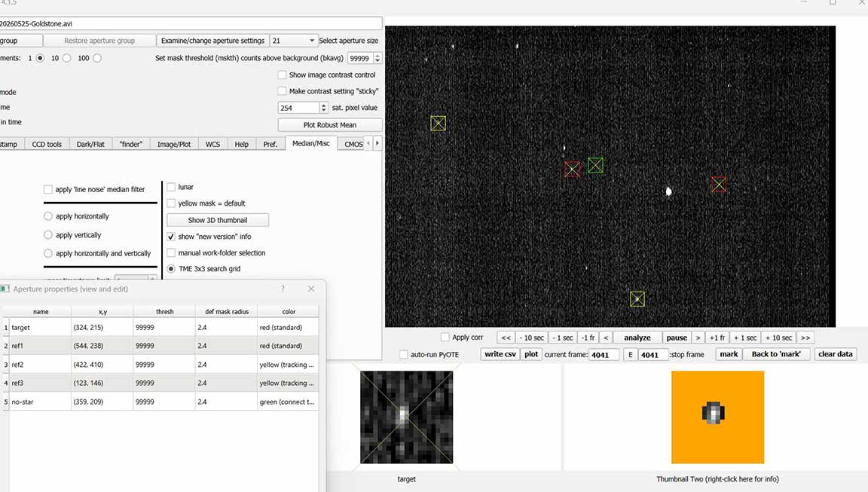Open the CCD tools tab
The image size is (868, 492).
[x=47, y=144]
